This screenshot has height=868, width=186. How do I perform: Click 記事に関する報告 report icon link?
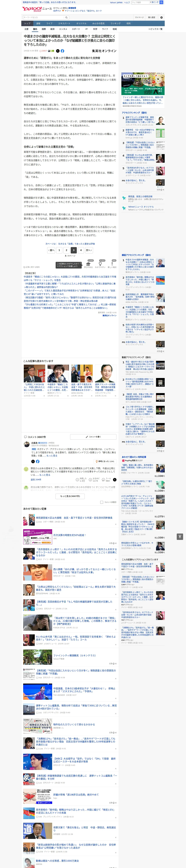tap(31, 267)
